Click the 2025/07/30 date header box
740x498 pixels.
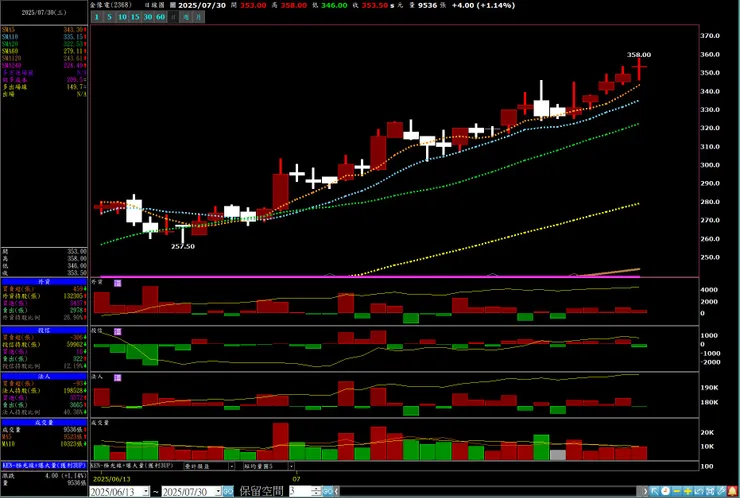tap(44, 13)
